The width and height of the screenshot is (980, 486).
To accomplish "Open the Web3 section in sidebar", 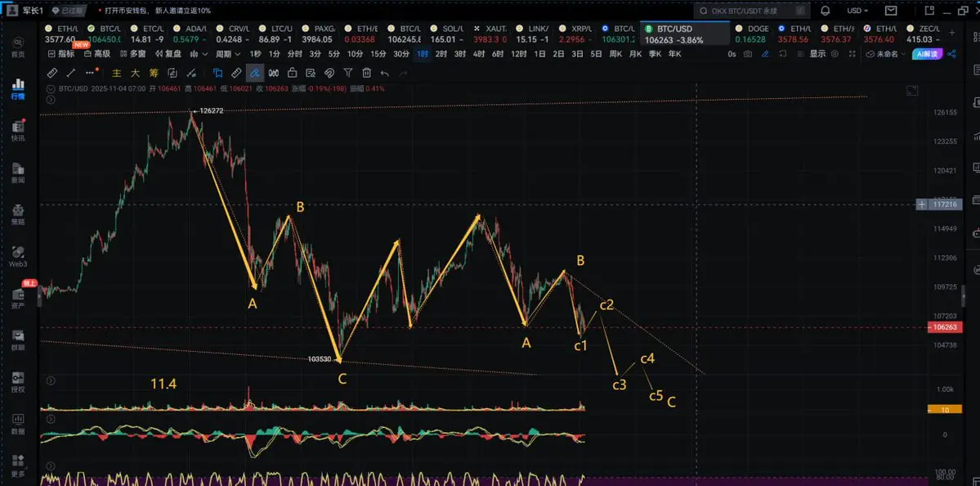I will 17,256.
